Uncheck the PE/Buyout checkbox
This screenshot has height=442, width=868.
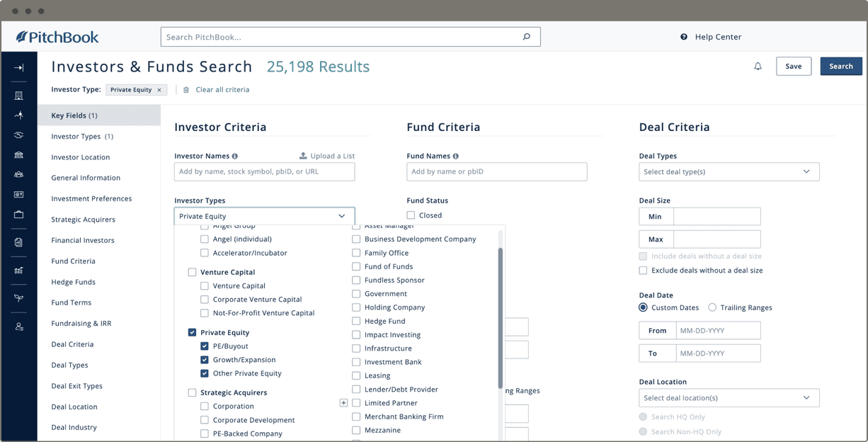coord(205,346)
